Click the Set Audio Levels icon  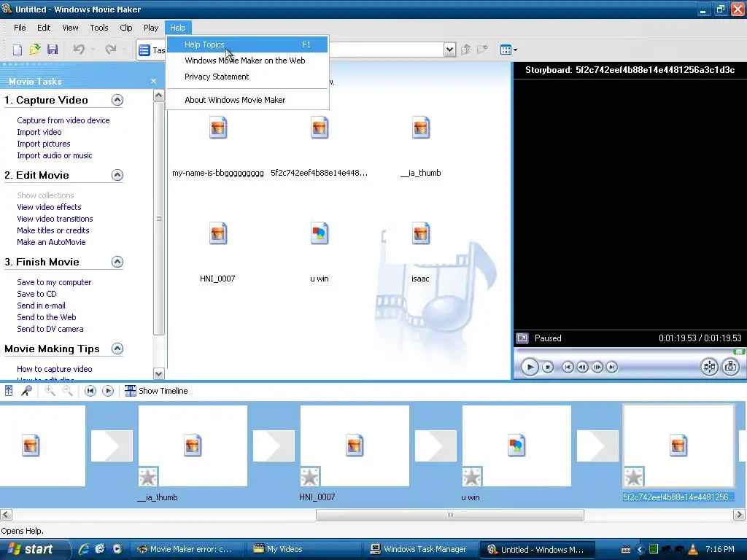9,391
